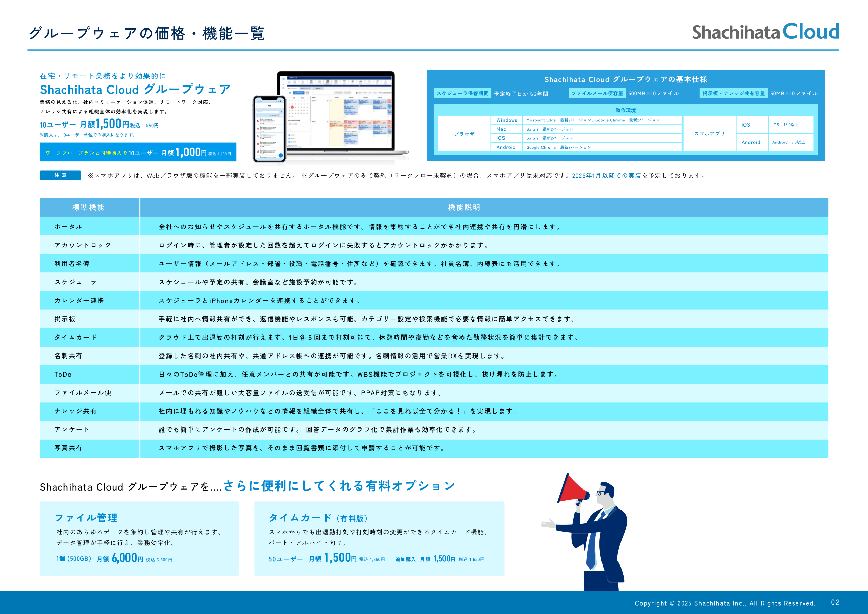Click the ファイル管理 paid option card title

point(86,518)
